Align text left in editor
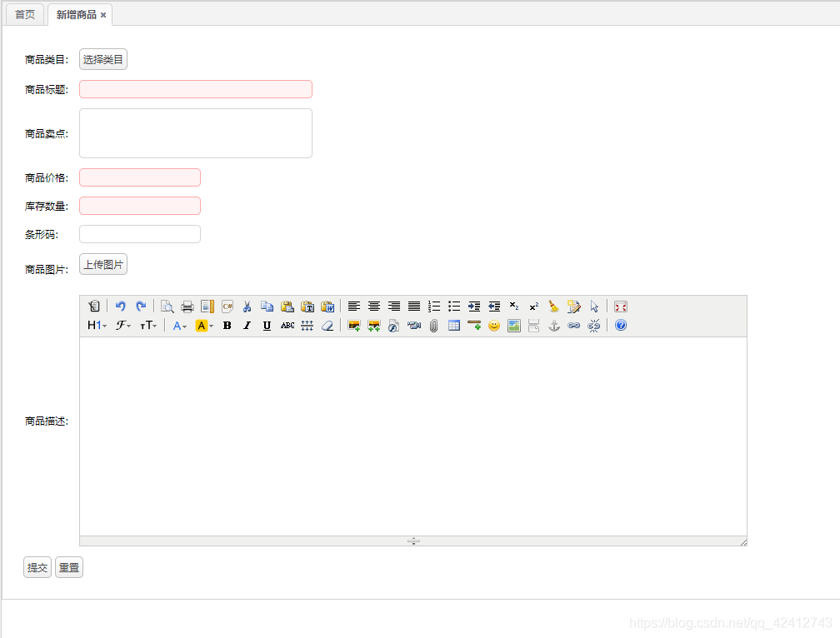 coord(353,307)
